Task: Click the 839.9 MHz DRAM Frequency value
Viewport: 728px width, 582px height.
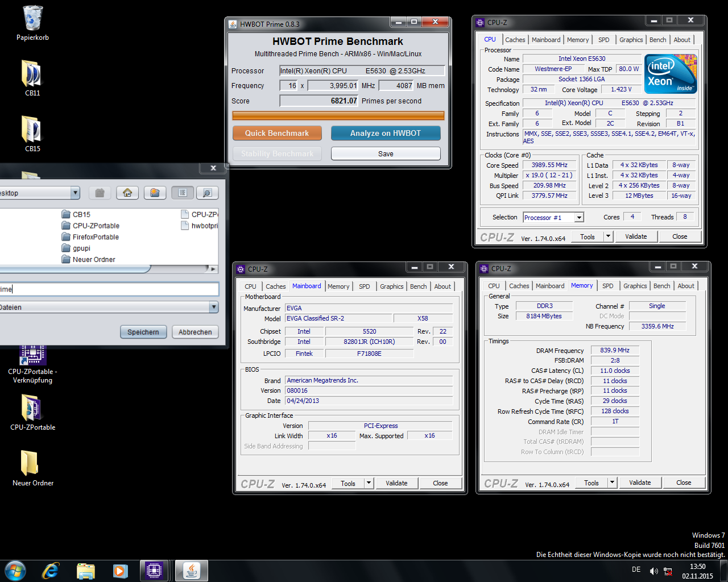Action: tap(615, 350)
